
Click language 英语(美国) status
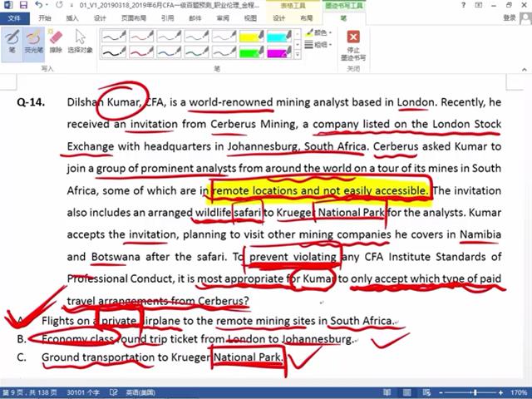140,392
